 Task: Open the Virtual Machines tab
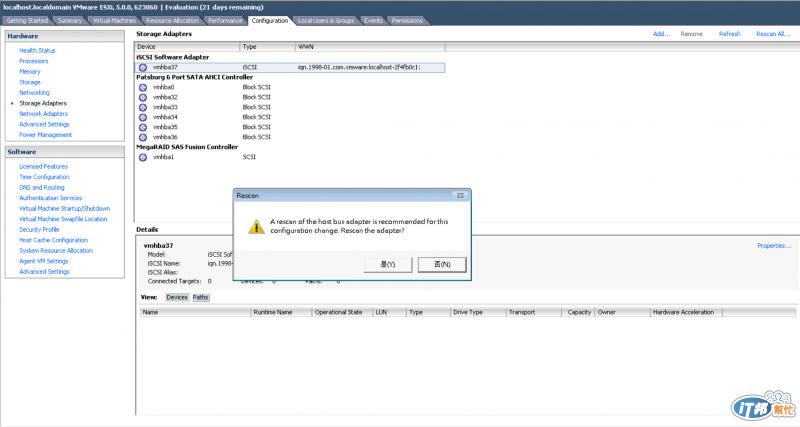point(114,20)
